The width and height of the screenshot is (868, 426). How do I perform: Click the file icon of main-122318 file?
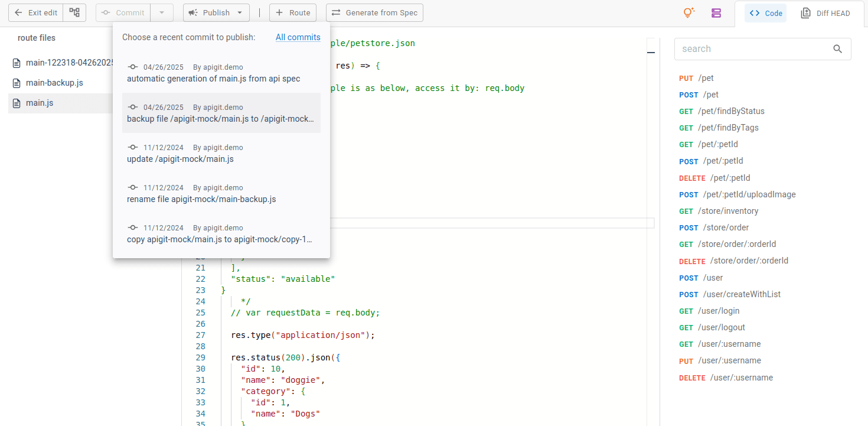(17, 63)
